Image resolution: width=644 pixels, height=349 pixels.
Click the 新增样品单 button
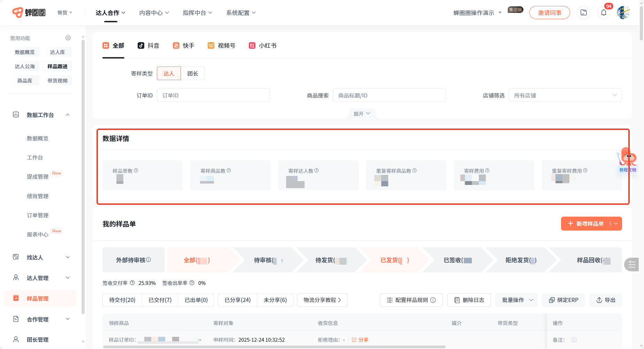pos(586,224)
